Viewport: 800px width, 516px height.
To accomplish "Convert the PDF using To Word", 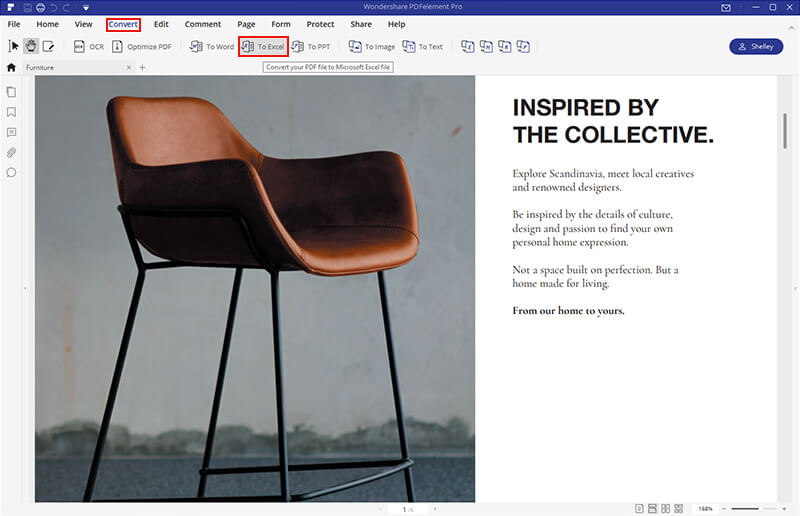I will 212,47.
